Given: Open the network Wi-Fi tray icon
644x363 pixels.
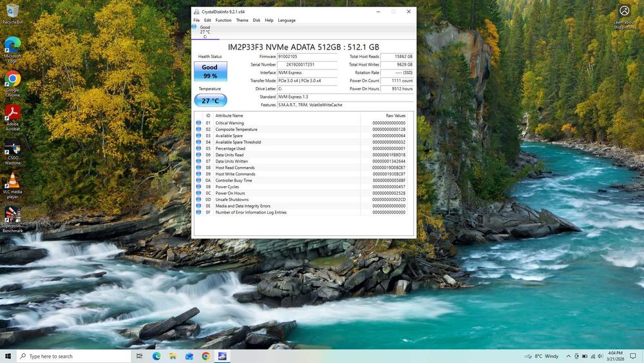Looking at the screenshot, I should pyautogui.click(x=592, y=356).
